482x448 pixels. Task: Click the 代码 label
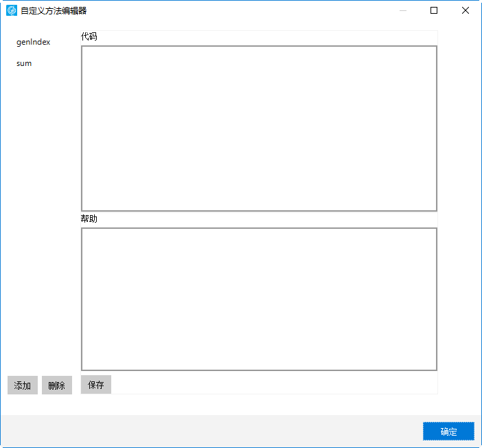89,36
